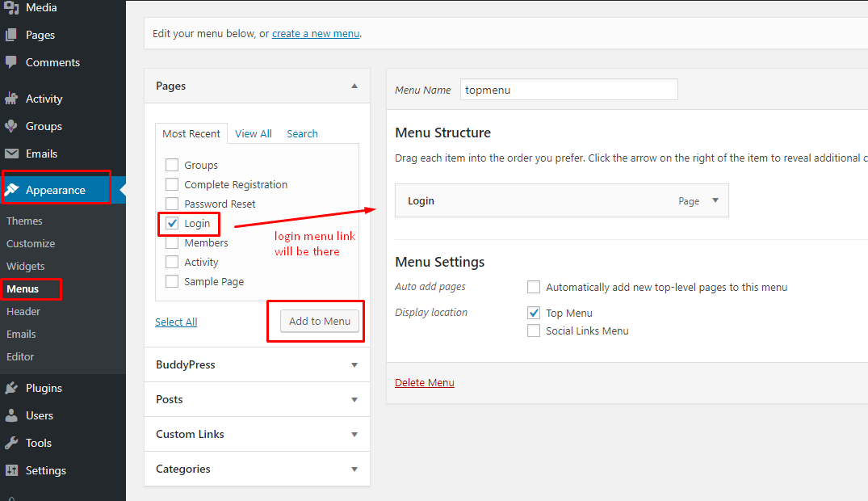Click the Login item in Menu Structure
Screen dimensions: 868x501
point(561,200)
